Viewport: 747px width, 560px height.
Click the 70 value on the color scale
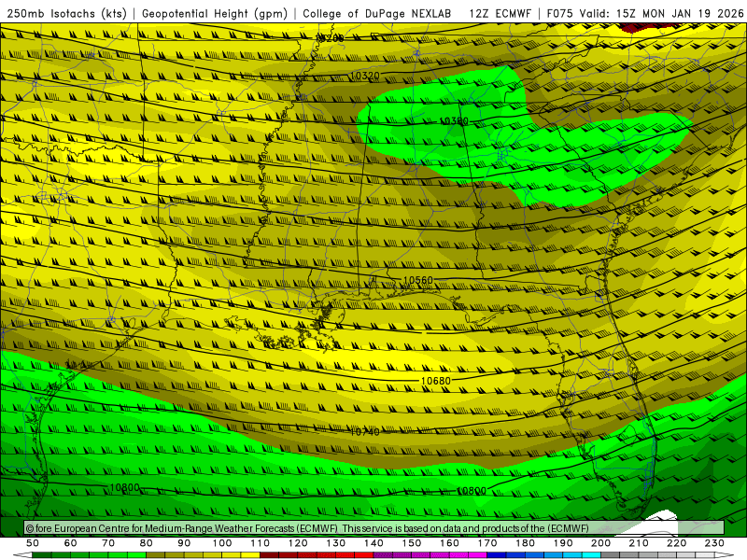tap(108, 543)
